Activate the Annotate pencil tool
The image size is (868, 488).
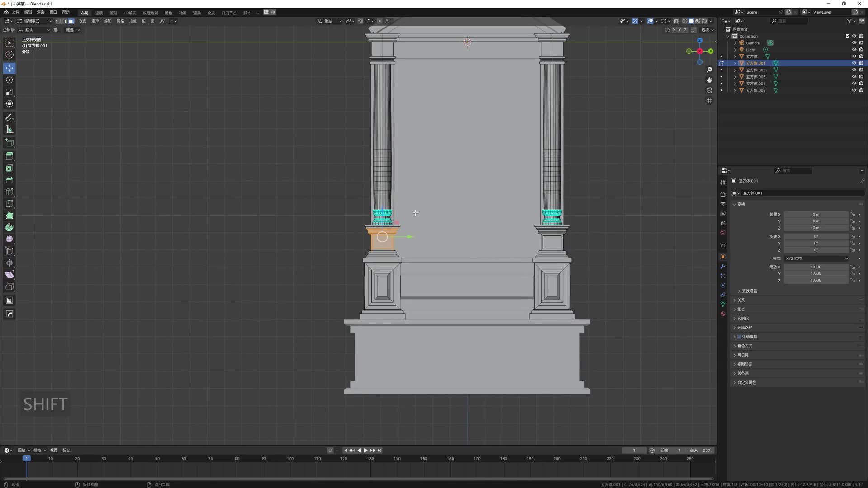click(x=9, y=117)
